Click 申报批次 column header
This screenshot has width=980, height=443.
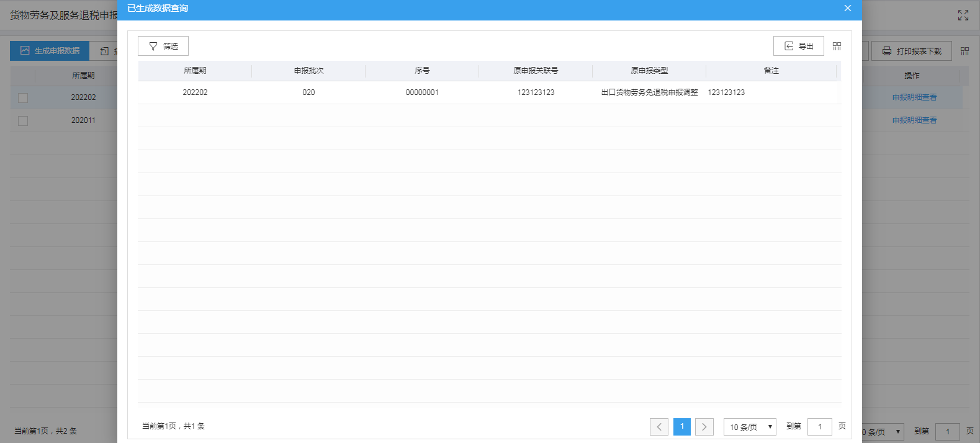click(308, 71)
